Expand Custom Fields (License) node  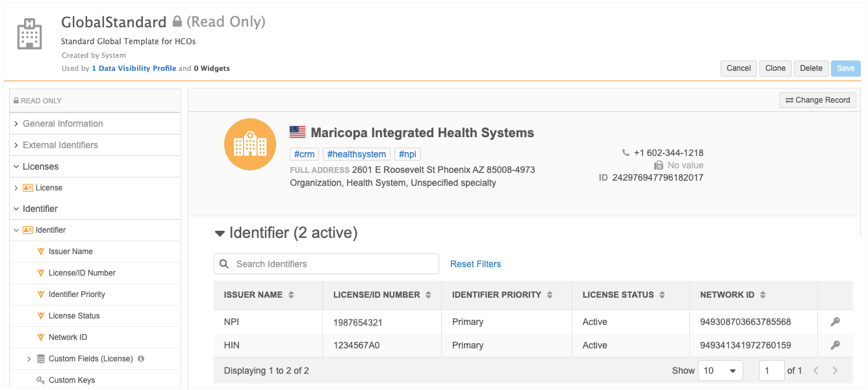pos(29,359)
